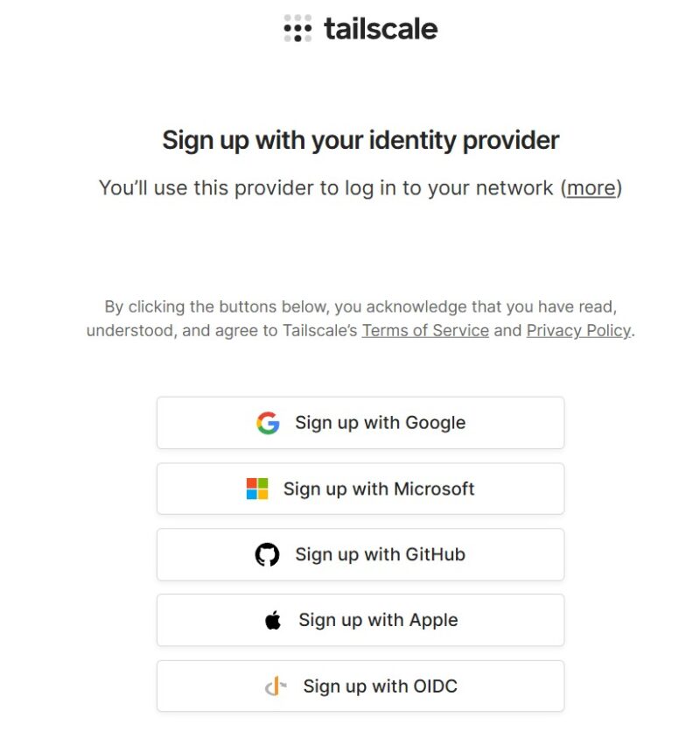Screen dimensions: 700x746
Task: Open the Privacy Policy link
Action: click(578, 330)
